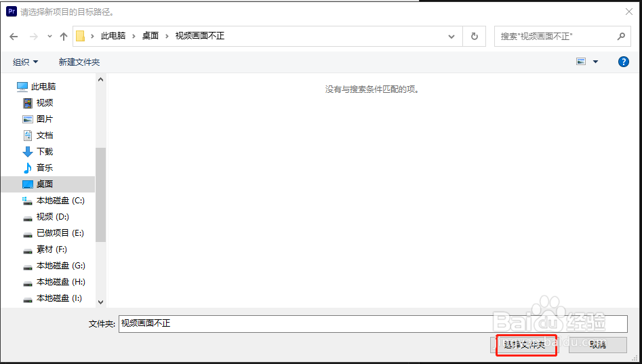Click the Back navigation arrow

point(14,37)
